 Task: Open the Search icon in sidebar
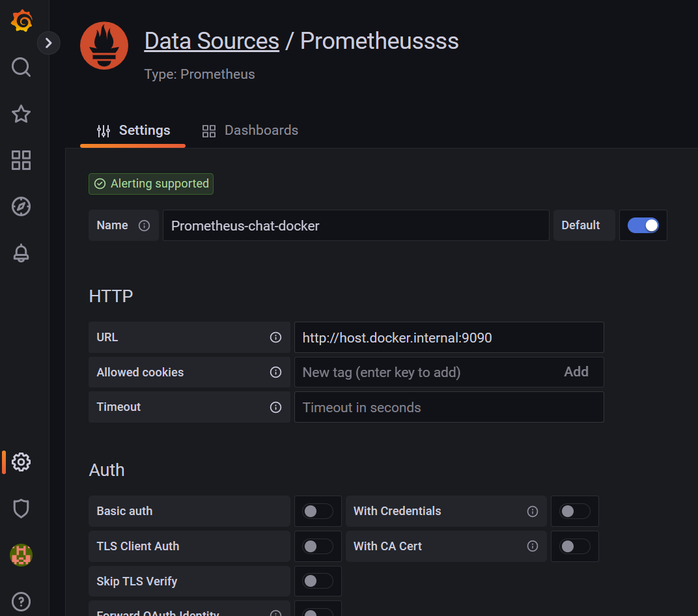pyautogui.click(x=21, y=67)
